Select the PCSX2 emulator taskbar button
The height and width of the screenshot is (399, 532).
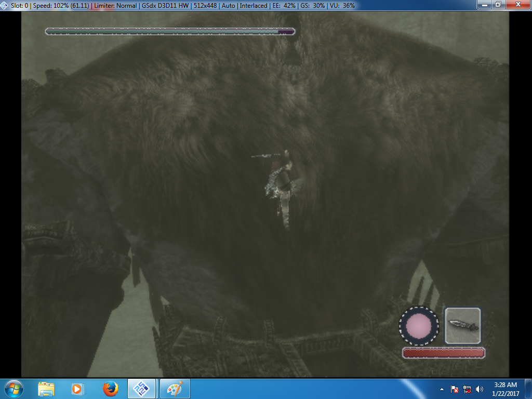(x=141, y=389)
